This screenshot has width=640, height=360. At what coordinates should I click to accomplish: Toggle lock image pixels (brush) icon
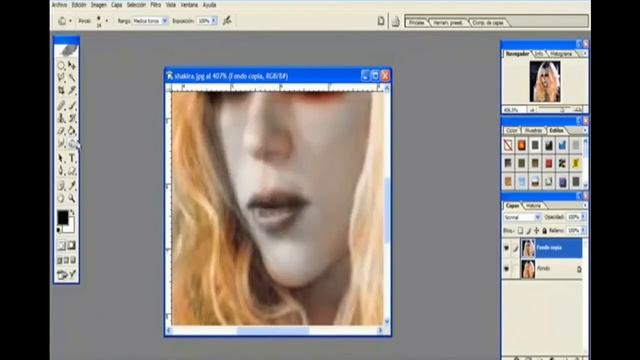(x=529, y=231)
